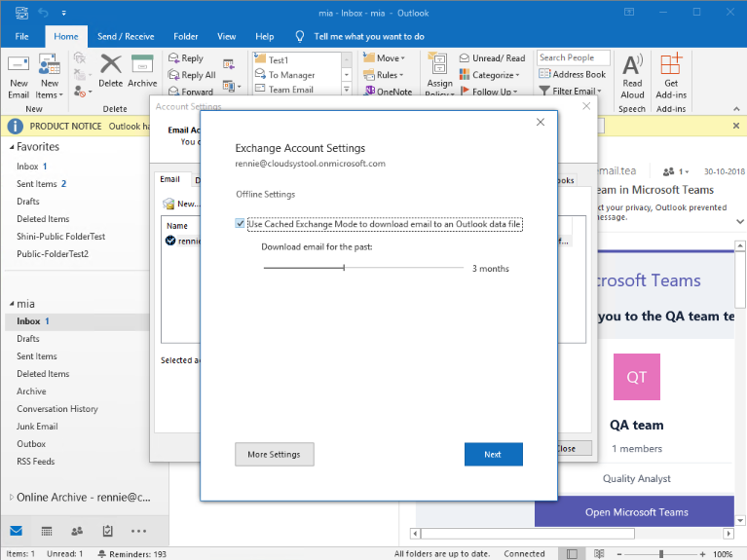
Task: Select the Email tab in Account Settings
Action: click(169, 179)
